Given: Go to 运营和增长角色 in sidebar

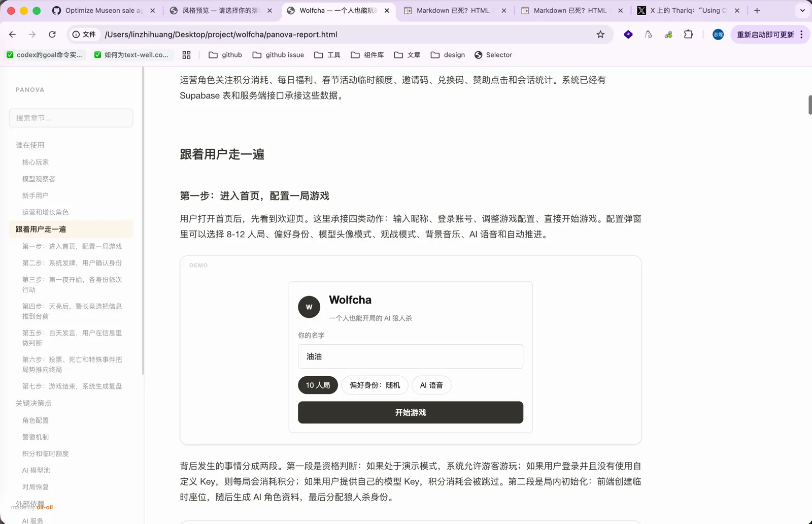Looking at the screenshot, I should pyautogui.click(x=45, y=212).
